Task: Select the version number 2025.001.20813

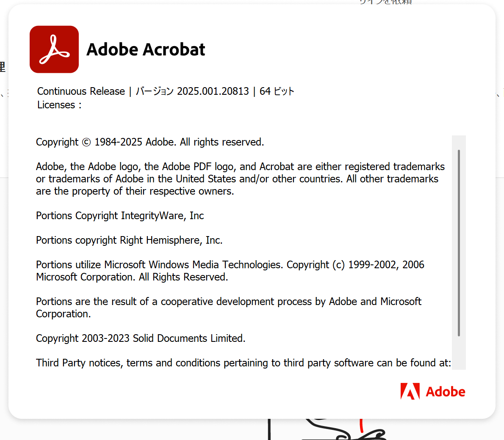Action: [x=213, y=91]
